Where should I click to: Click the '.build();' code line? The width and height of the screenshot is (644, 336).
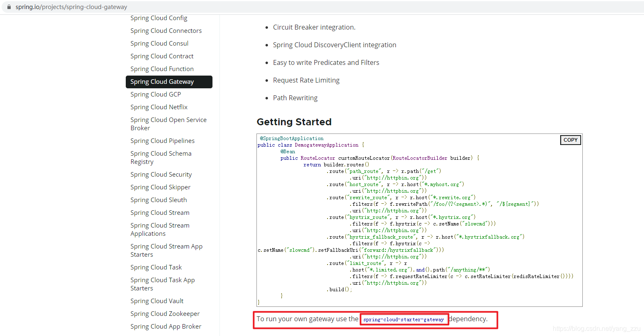pos(339,290)
